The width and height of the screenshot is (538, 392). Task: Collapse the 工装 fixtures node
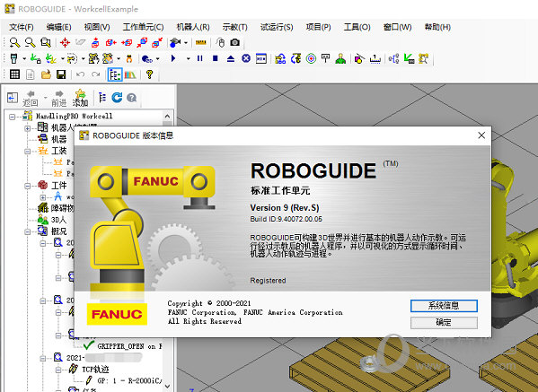pos(28,151)
